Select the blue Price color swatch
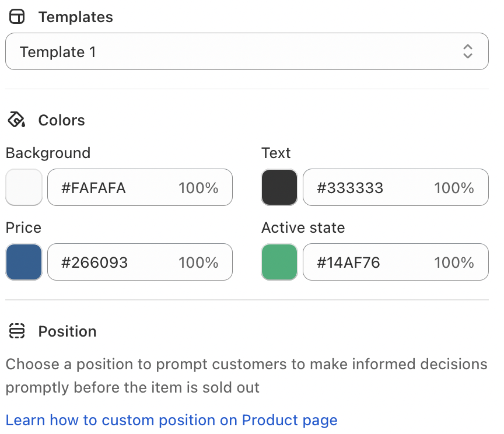The image size is (504, 434). (x=24, y=262)
